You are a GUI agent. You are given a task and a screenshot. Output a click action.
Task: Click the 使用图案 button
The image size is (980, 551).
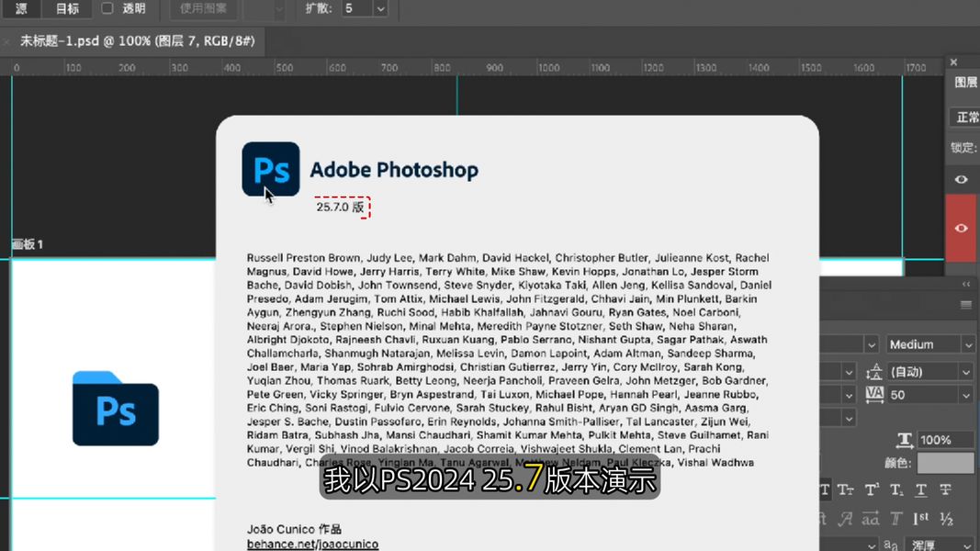point(203,8)
